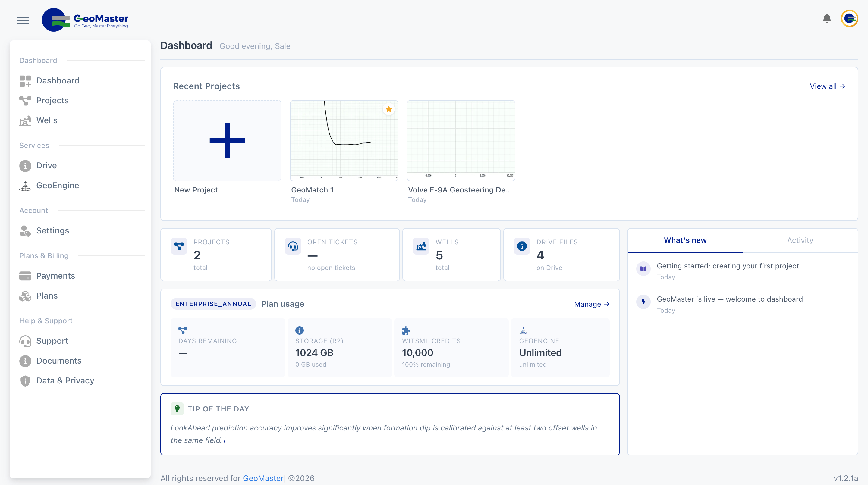The width and height of the screenshot is (868, 485).
Task: Open the Wells total stat card
Action: coord(451,255)
